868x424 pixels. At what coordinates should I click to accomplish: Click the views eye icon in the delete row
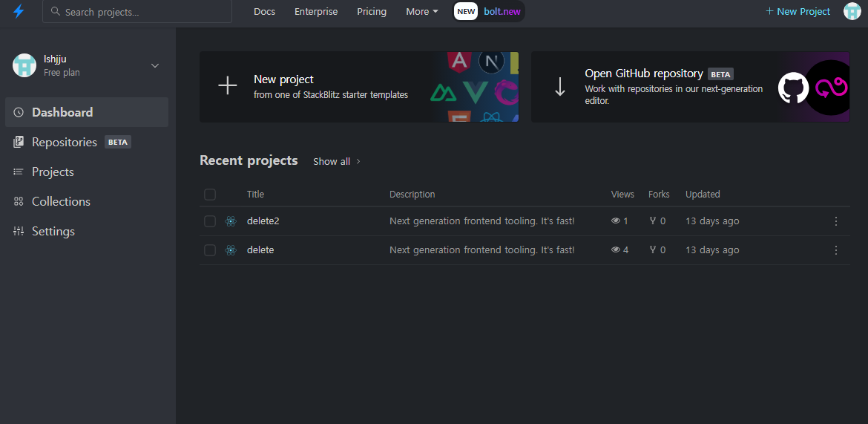[x=616, y=250]
